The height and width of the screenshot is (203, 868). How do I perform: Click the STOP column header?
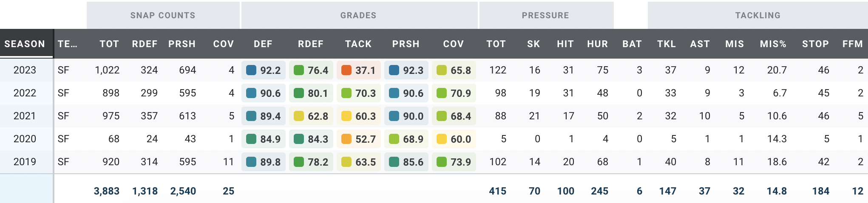[x=815, y=44]
